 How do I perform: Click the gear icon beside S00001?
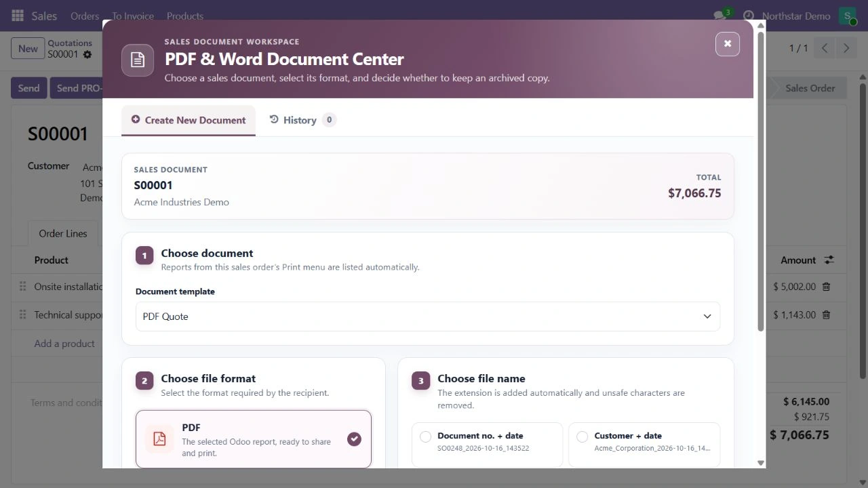click(87, 54)
